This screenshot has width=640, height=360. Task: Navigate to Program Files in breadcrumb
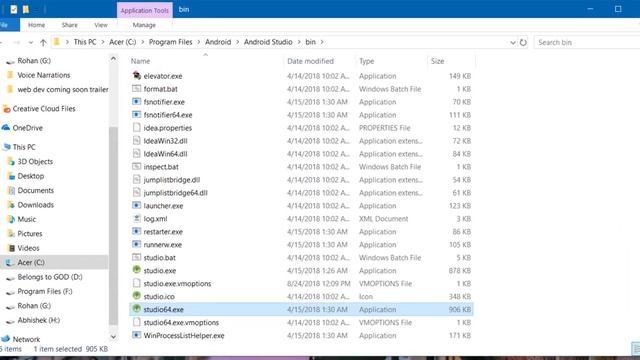[170, 42]
